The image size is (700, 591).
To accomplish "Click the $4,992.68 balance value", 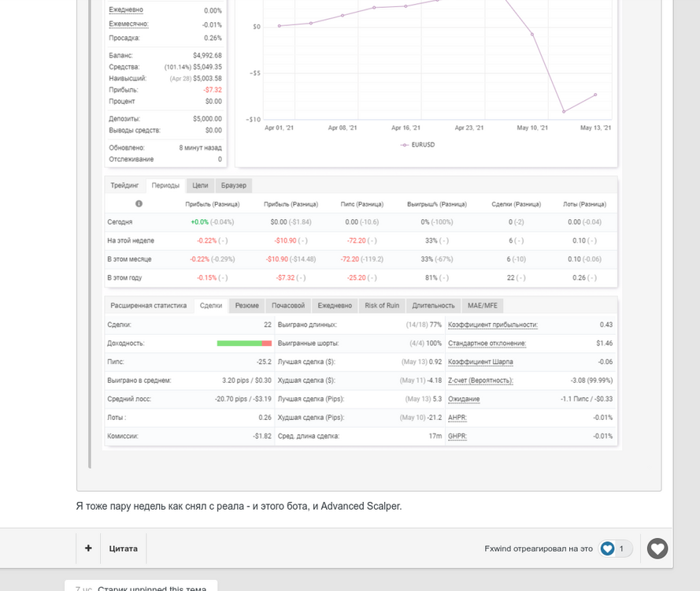I will pos(207,55).
